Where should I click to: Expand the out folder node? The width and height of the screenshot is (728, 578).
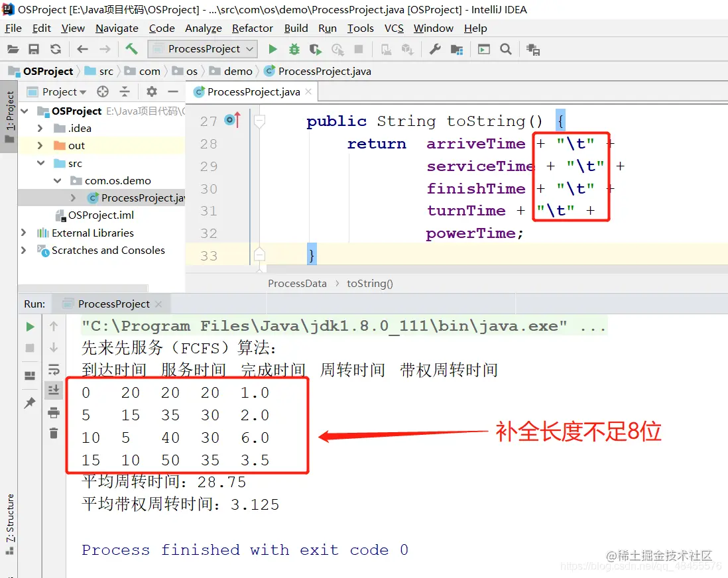tap(40, 145)
